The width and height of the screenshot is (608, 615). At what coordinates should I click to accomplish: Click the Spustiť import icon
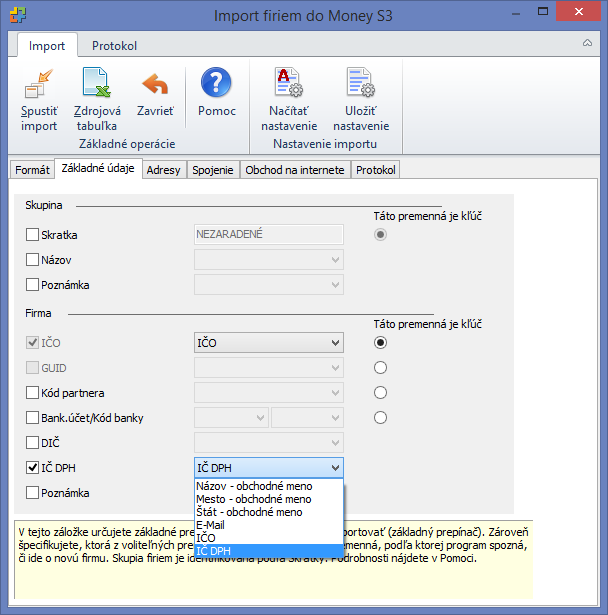click(39, 83)
